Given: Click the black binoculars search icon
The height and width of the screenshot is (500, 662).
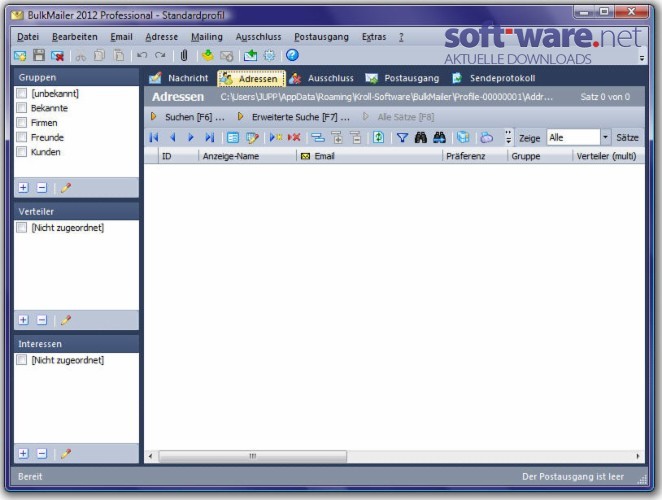Looking at the screenshot, I should coord(421,137).
